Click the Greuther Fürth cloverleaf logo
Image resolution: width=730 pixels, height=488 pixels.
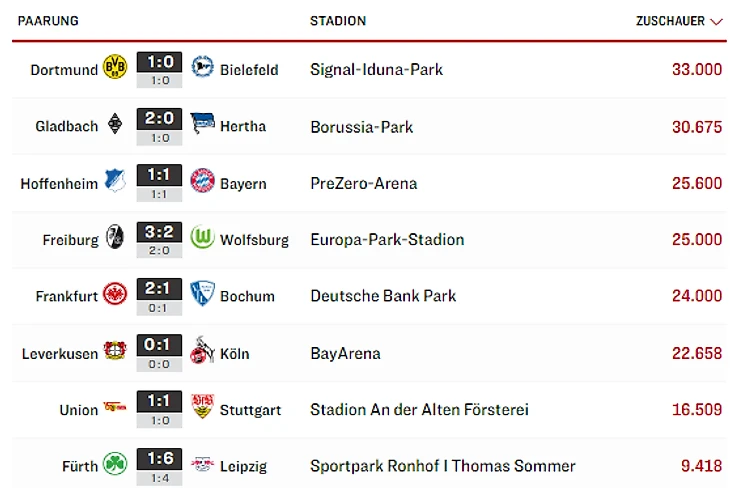click(x=116, y=465)
